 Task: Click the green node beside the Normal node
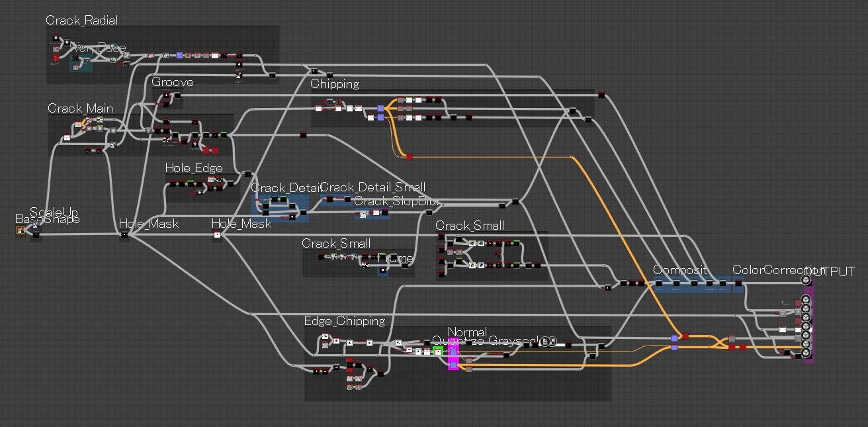[x=438, y=351]
